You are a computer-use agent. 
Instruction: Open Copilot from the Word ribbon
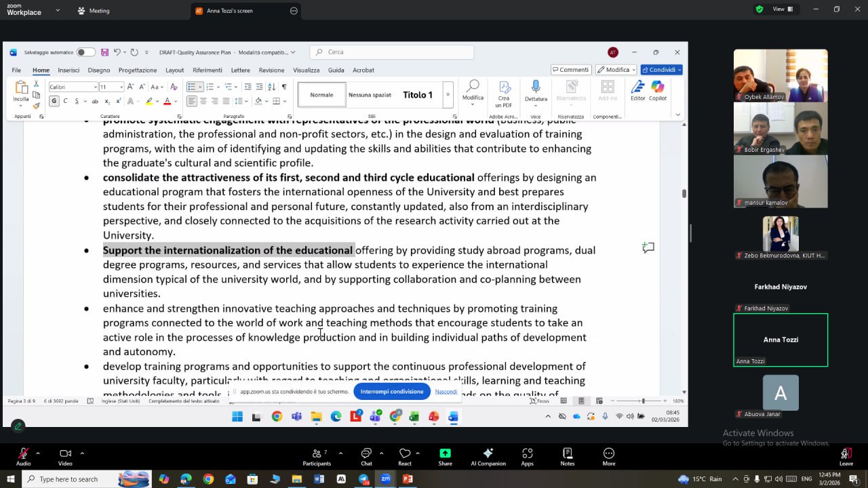[657, 87]
